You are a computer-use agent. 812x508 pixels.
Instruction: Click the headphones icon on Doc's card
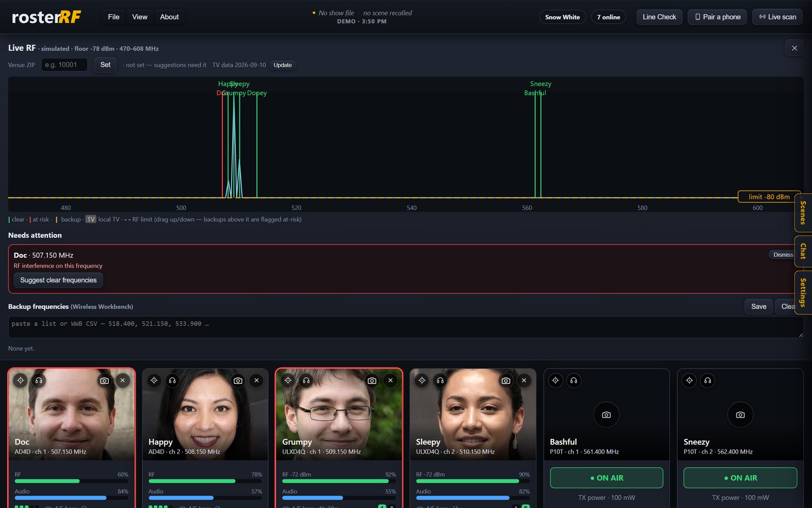click(39, 380)
